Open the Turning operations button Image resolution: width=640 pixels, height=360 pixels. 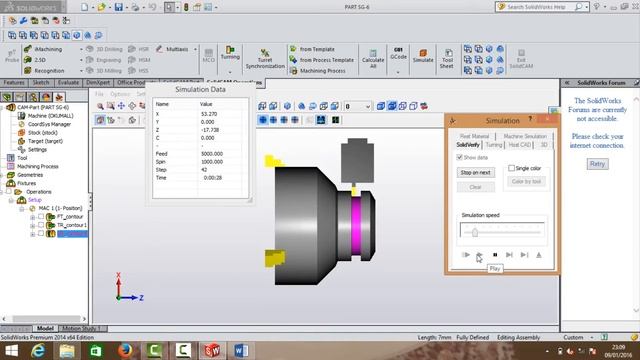click(230, 53)
